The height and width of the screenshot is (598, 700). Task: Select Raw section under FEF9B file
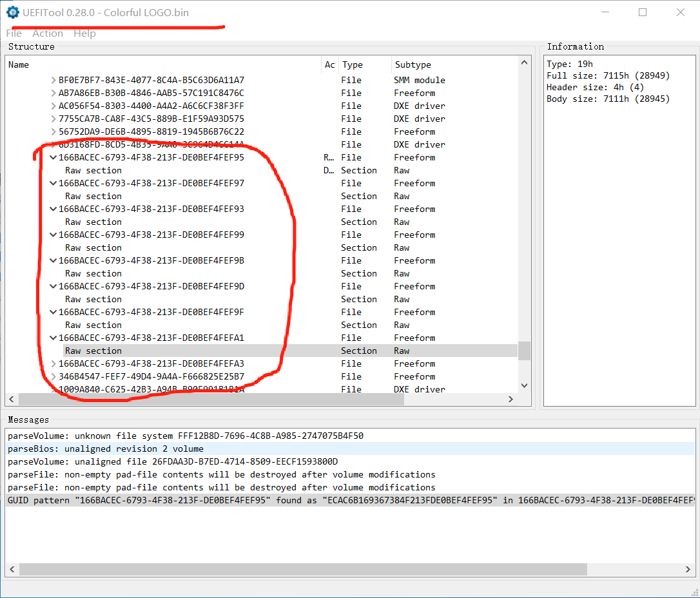tap(93, 274)
